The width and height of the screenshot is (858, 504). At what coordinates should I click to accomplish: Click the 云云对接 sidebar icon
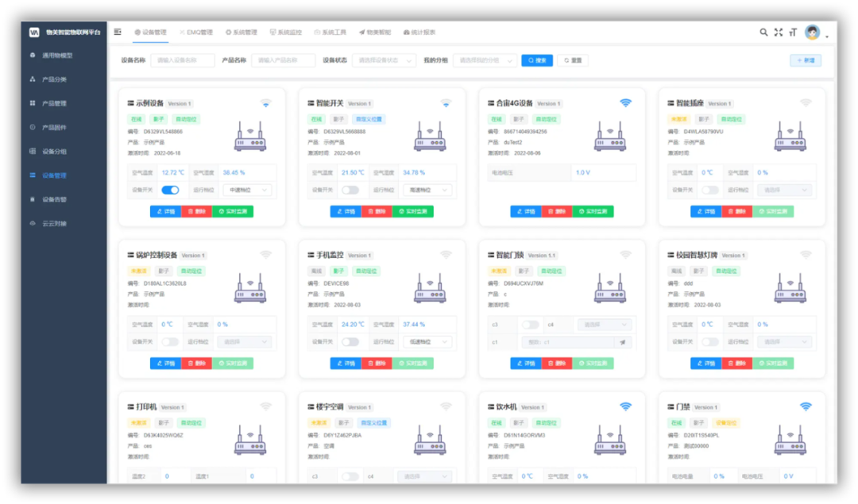(33, 224)
